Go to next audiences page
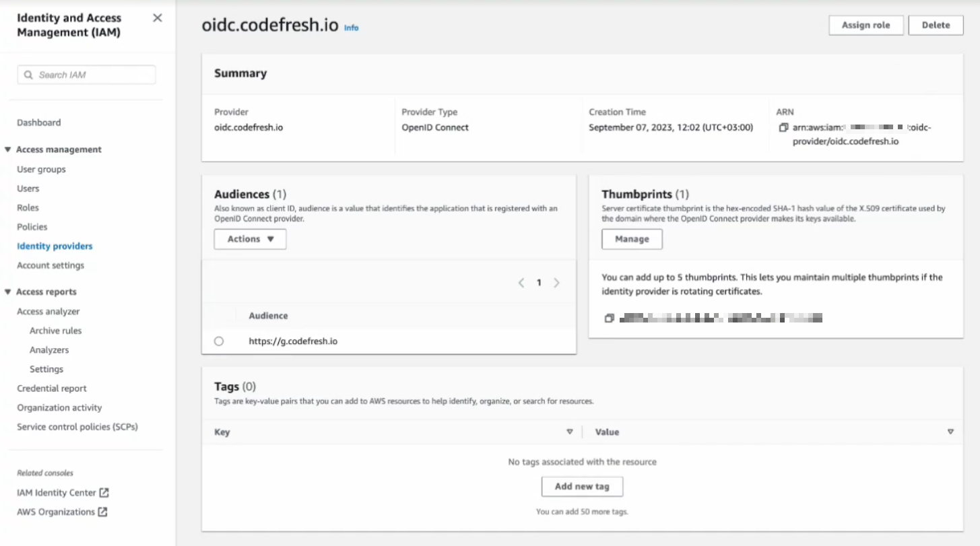The width and height of the screenshot is (980, 546). tap(556, 283)
